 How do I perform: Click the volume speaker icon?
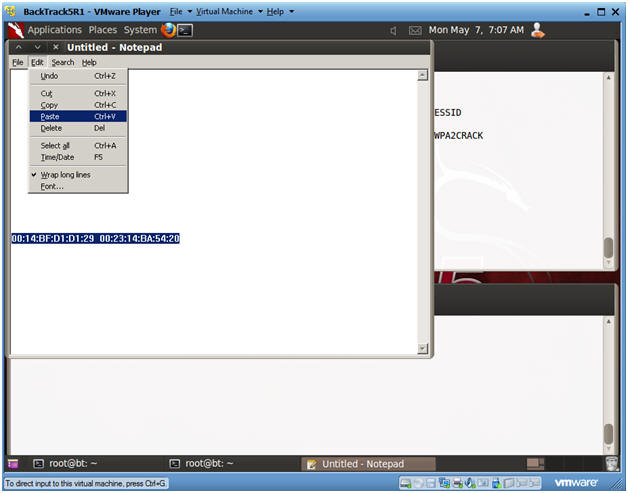coord(393,30)
